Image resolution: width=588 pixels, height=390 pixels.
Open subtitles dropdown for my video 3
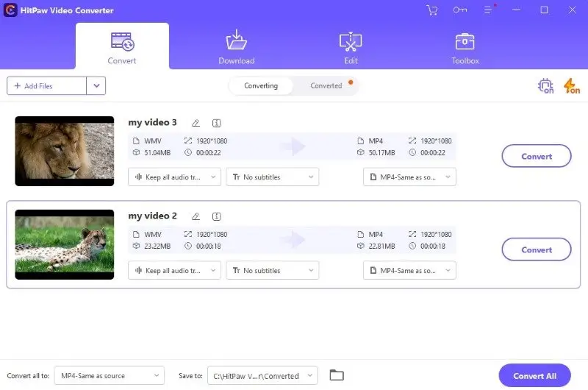click(272, 177)
